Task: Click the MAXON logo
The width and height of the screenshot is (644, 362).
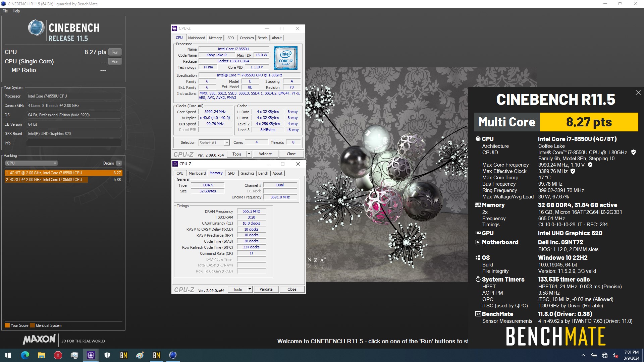Action: 39,340
